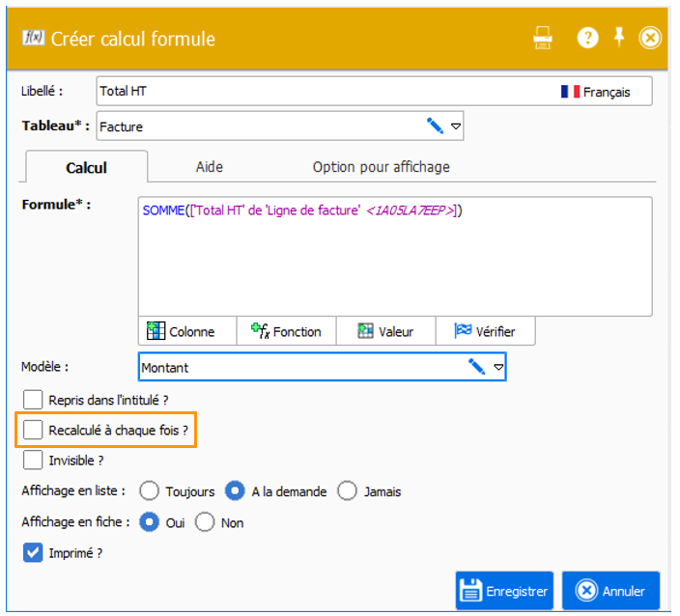Enable 'Recalculé à chaque fois ?' checkbox
680x616 pixels.
tap(34, 429)
